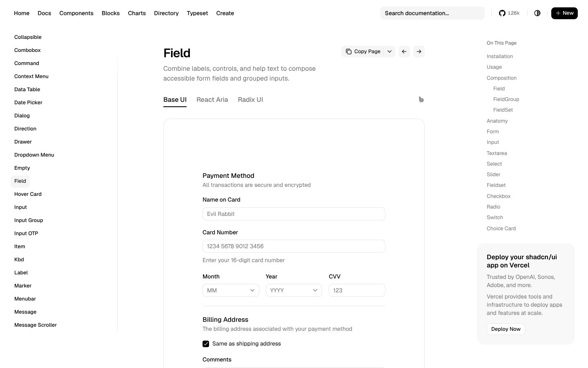Open the Charts menu item
588x368 pixels.
coord(137,13)
